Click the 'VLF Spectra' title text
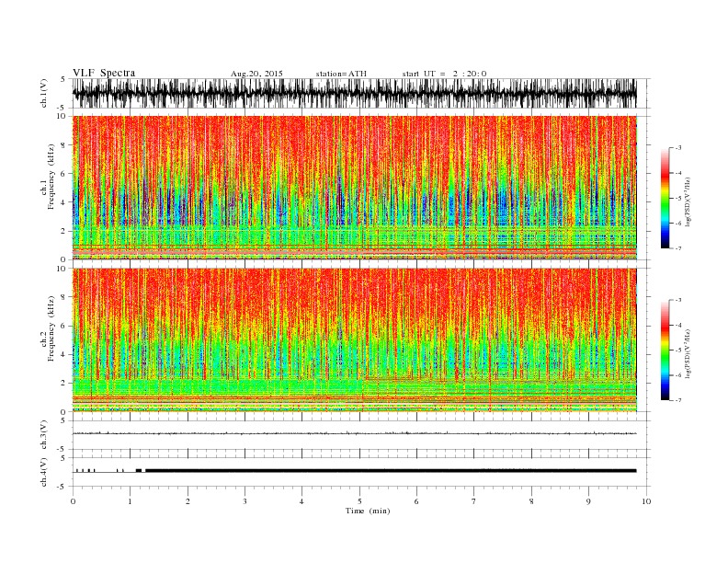The height and width of the screenshot is (563, 728). [104, 73]
